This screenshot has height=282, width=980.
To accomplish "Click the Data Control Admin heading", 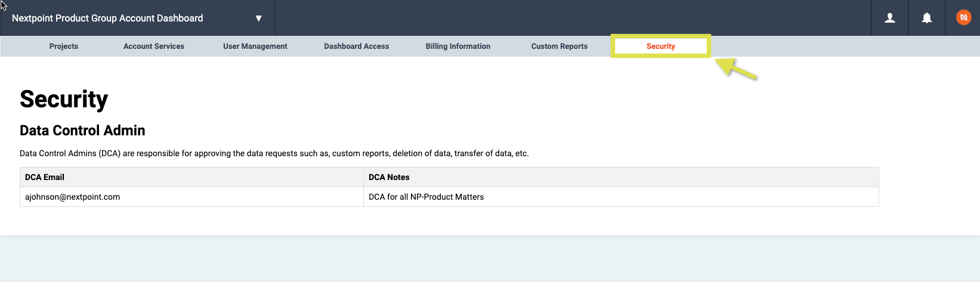I will coord(82,131).
